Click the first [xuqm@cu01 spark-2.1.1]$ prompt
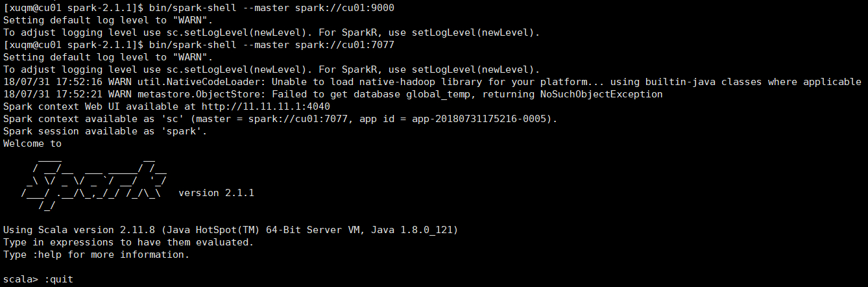This screenshot has height=287, width=868. coord(73,8)
